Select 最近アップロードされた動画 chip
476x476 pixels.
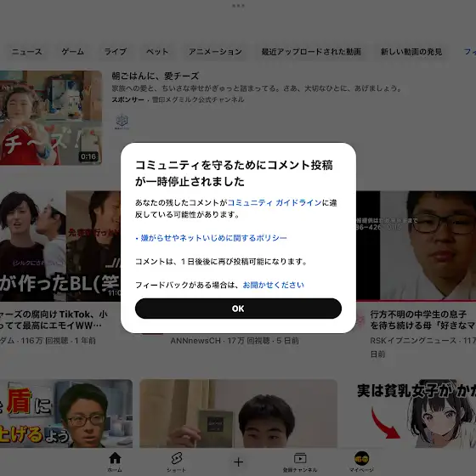311,52
